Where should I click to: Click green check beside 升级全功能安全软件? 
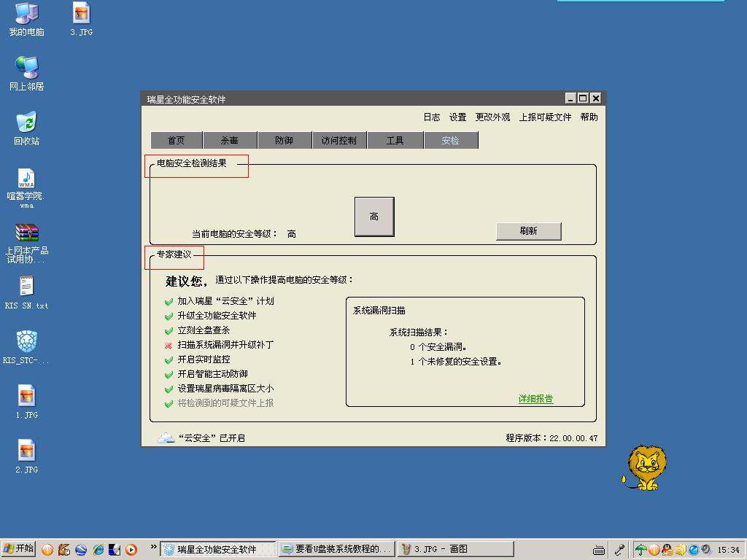point(169,316)
